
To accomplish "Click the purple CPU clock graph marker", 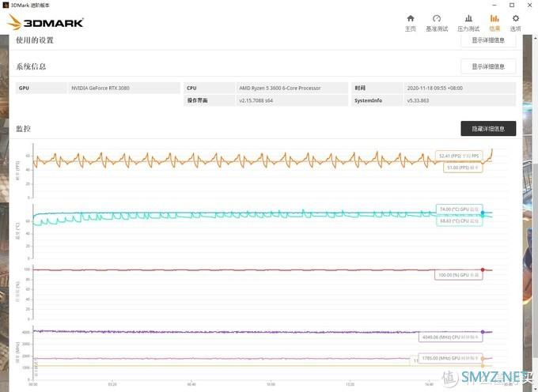I will (483, 332).
